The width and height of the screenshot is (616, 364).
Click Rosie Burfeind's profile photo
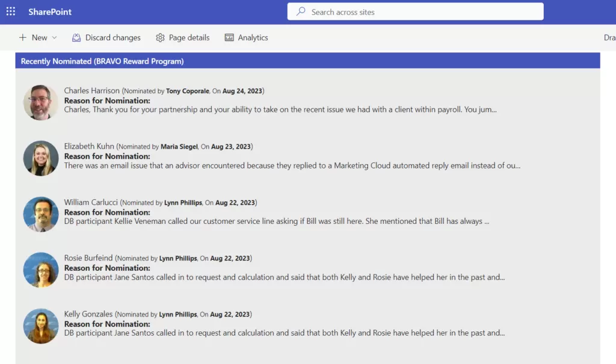pos(41,270)
